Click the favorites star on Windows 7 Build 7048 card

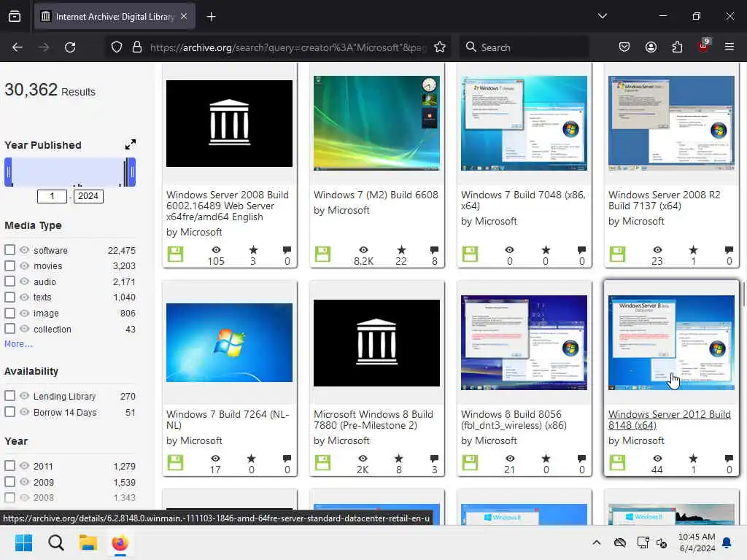[546, 249]
